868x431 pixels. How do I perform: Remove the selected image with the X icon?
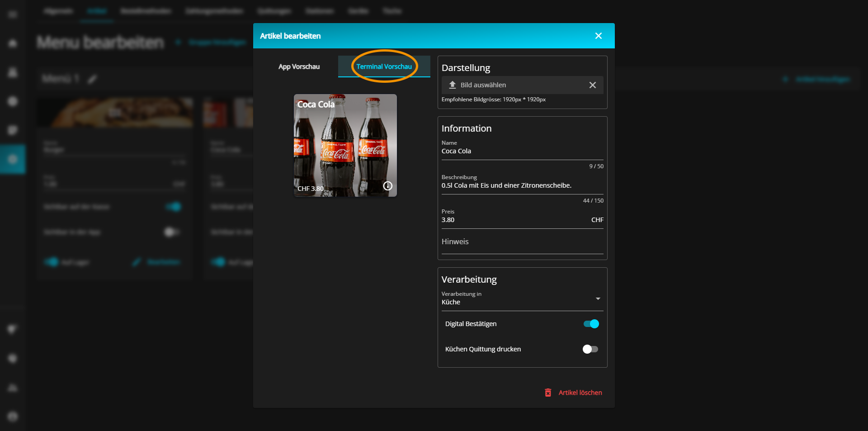[593, 85]
